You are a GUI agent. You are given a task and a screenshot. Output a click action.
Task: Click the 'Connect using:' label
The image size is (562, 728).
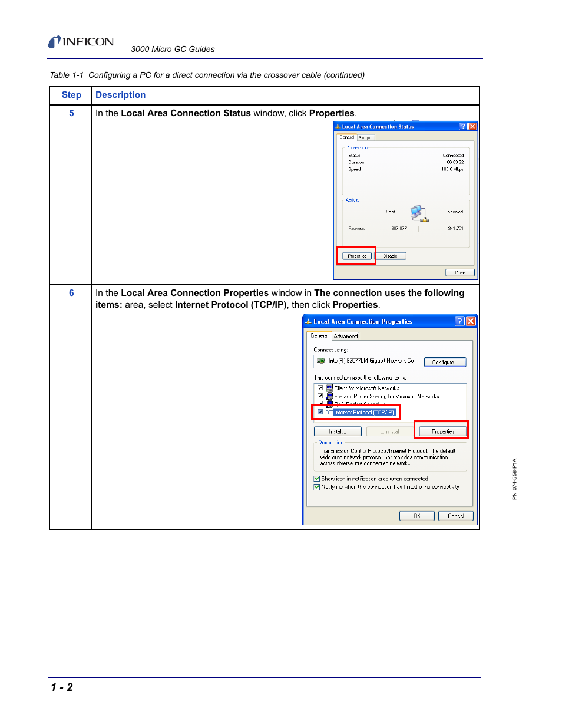click(x=330, y=350)
